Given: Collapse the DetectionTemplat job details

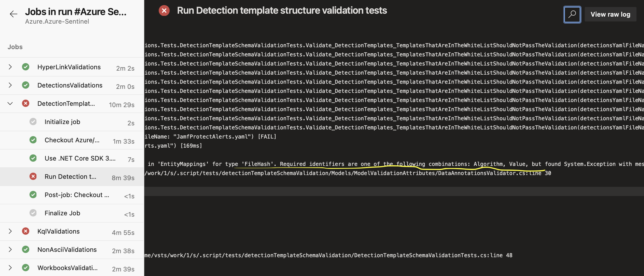Looking at the screenshot, I should click(10, 103).
